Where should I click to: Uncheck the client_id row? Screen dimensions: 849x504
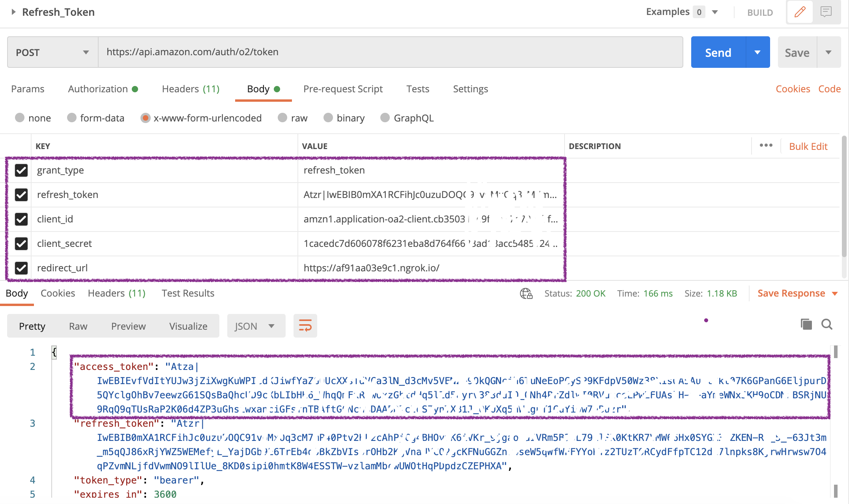(21, 219)
